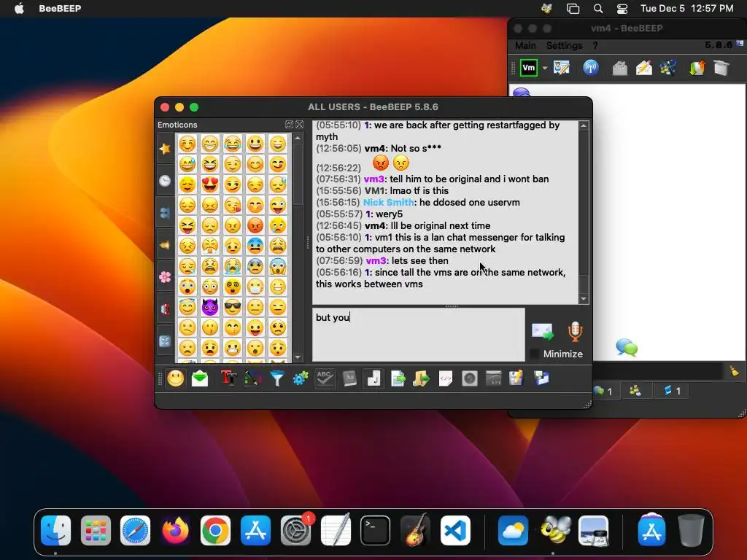Toggle the ABC spell check button
Screen dimensions: 747x560
click(x=325, y=378)
